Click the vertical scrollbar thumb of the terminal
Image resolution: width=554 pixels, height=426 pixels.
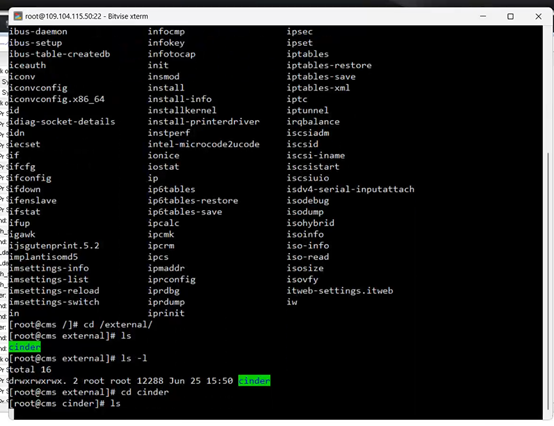[x=548, y=281]
